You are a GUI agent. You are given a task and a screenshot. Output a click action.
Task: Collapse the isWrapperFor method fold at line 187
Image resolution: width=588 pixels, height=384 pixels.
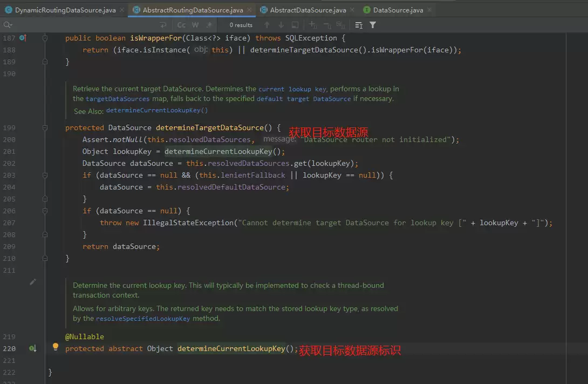45,38
